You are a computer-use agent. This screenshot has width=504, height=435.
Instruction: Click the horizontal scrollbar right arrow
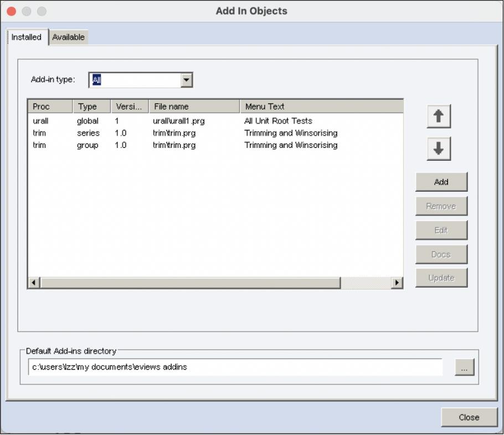tap(397, 283)
